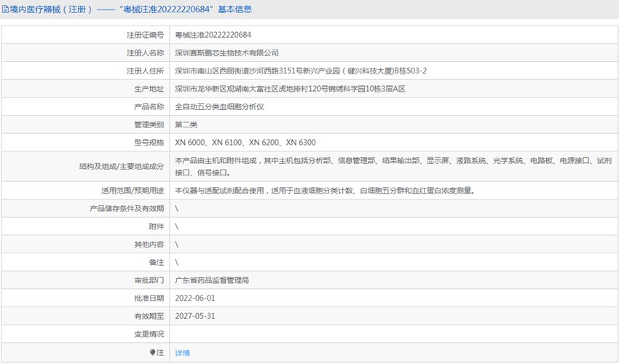Click registrant name 深圳赛斯鹏芯生物技术有限公司
The width and height of the screenshot is (619, 364).
227,53
